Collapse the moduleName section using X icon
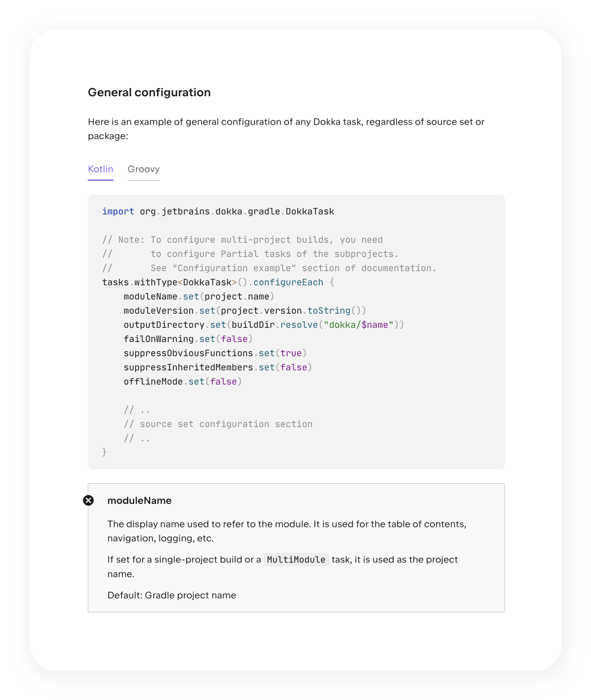Viewport: 591px width, 700px height. 88,500
